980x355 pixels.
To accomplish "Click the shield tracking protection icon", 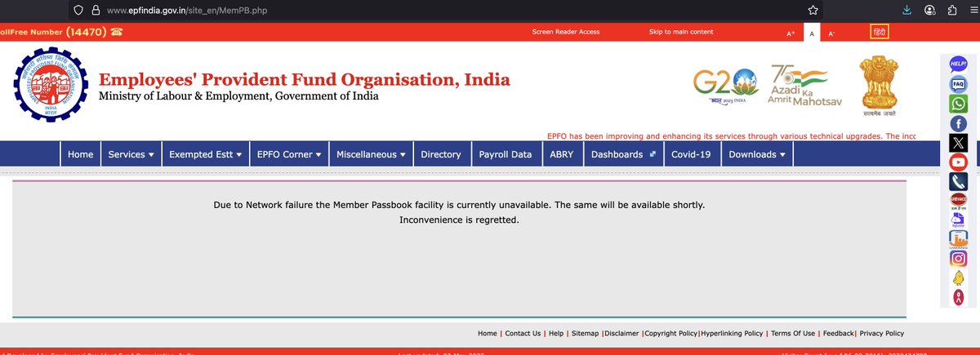I will tap(78, 11).
